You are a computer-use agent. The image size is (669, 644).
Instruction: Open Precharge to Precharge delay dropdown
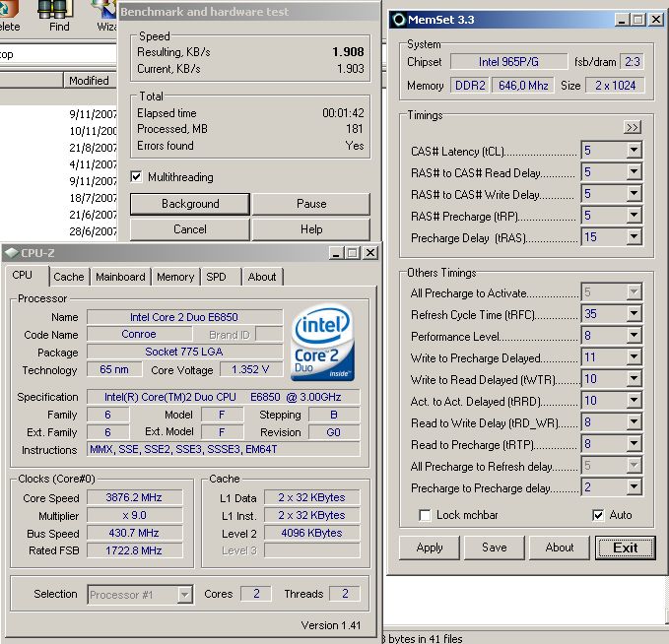tap(634, 487)
